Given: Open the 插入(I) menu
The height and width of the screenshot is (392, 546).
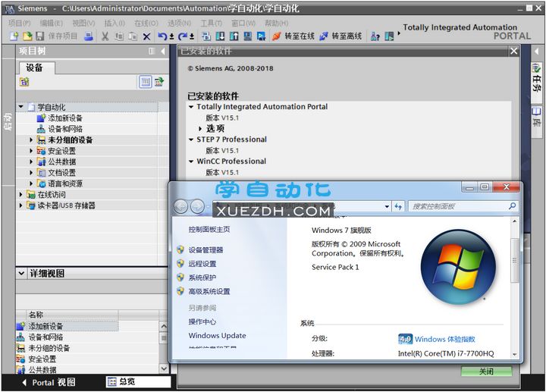Looking at the screenshot, I should pyautogui.click(x=115, y=23).
